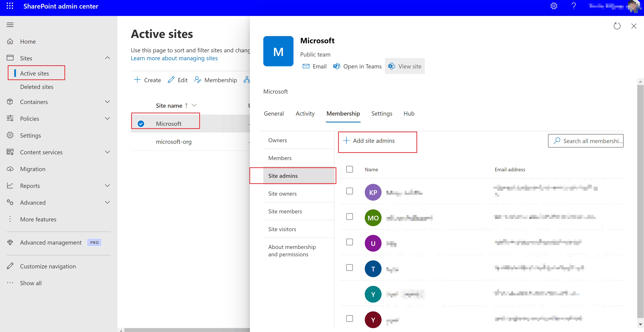Viewport: 644px width, 332px height.
Task: Switch to the Settings tab in panel
Action: (382, 114)
